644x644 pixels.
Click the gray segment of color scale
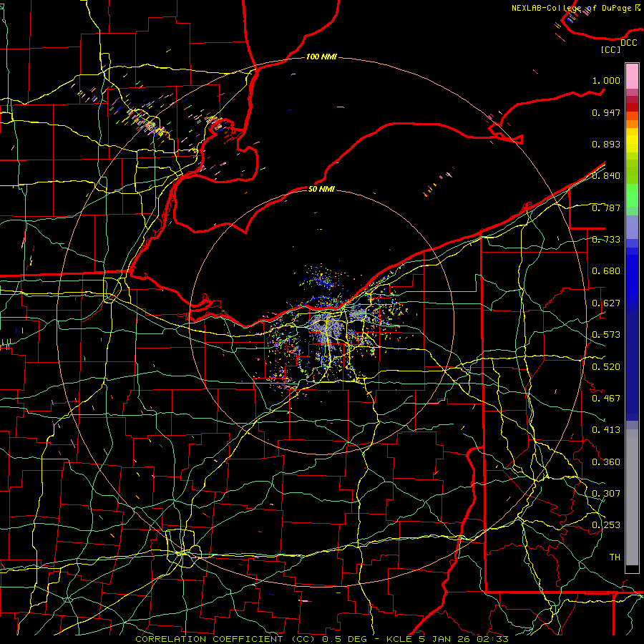coord(632,497)
